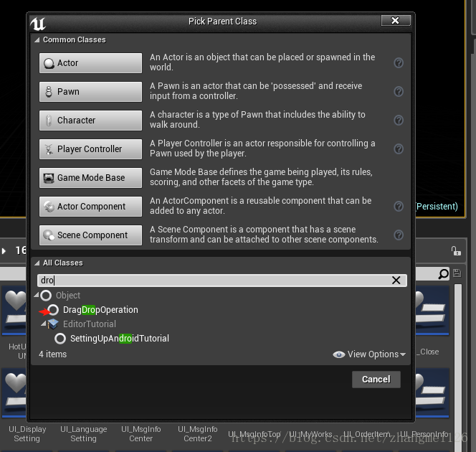Pick Actor Component parent class
The image size is (476, 452).
90,206
